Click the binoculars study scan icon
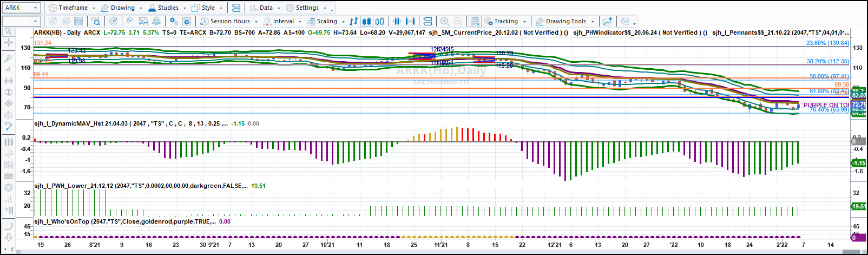868x255 pixels. click(x=156, y=21)
